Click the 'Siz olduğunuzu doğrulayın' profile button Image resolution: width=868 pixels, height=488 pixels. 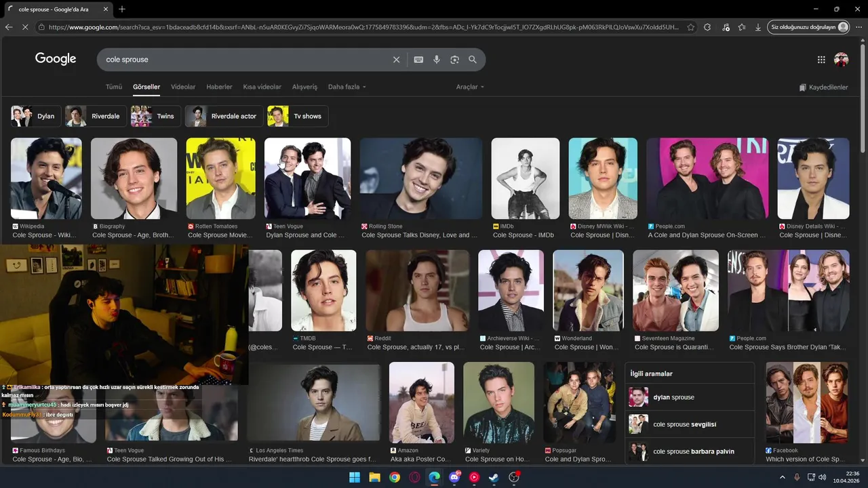pos(809,27)
